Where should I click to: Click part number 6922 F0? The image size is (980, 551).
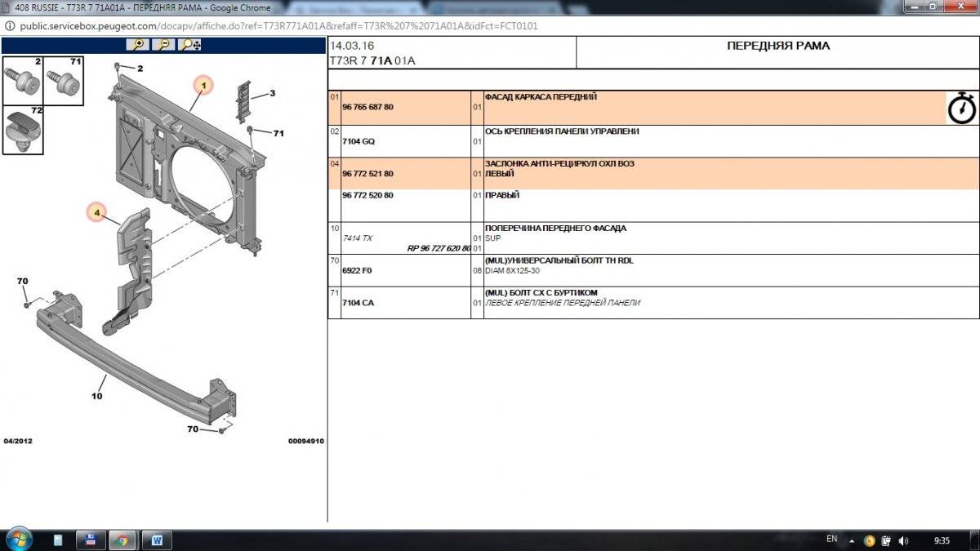pyautogui.click(x=357, y=270)
